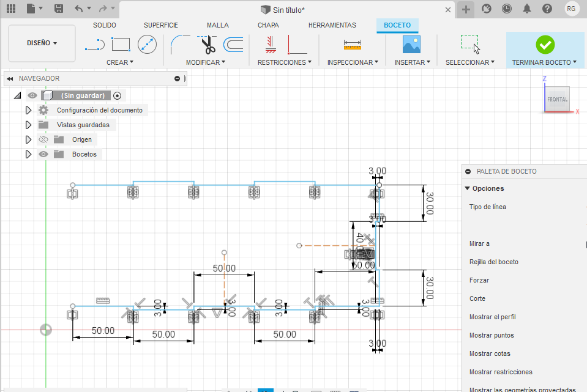Click the window Selection tool icon
This screenshot has height=392, width=587.
pyautogui.click(x=470, y=45)
